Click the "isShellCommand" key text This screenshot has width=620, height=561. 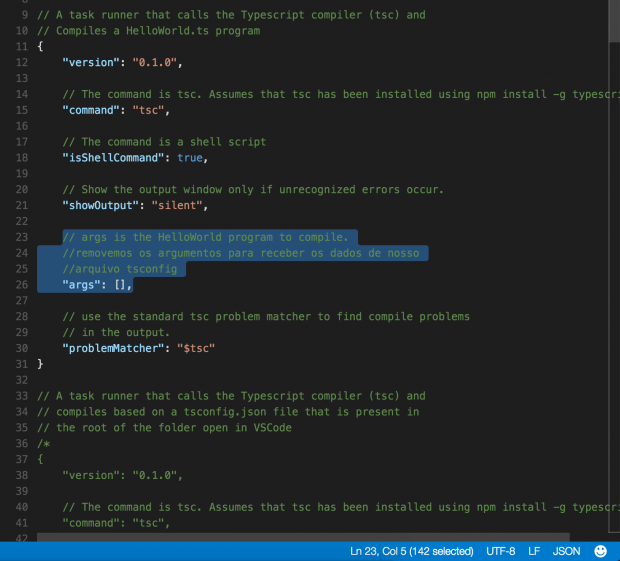[x=113, y=158]
